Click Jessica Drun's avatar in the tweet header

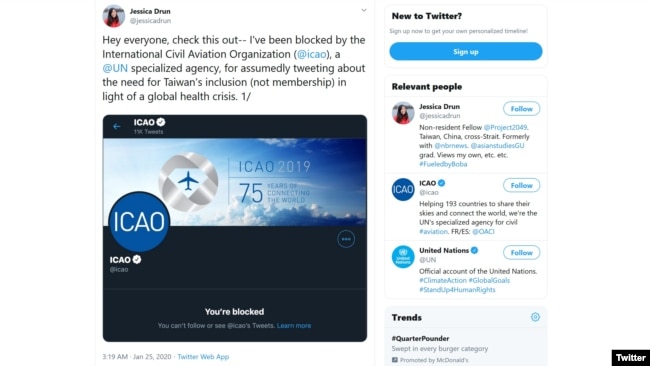[x=114, y=16]
